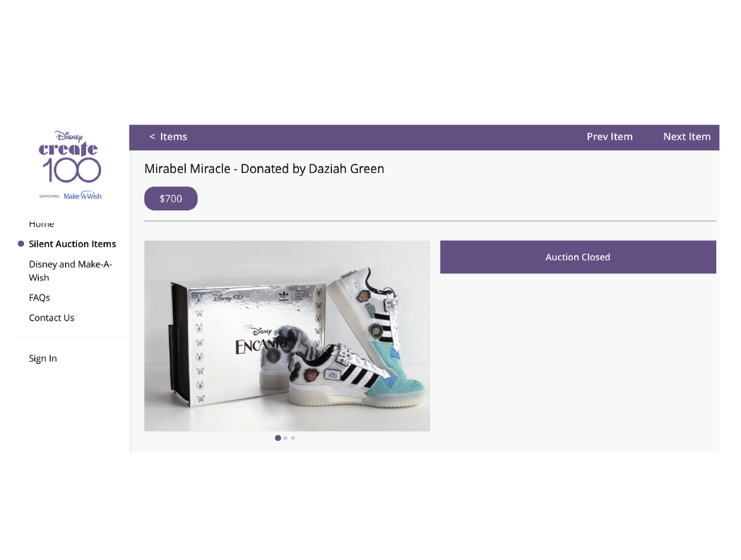
Task: Click the $700 price badge
Action: 171,198
